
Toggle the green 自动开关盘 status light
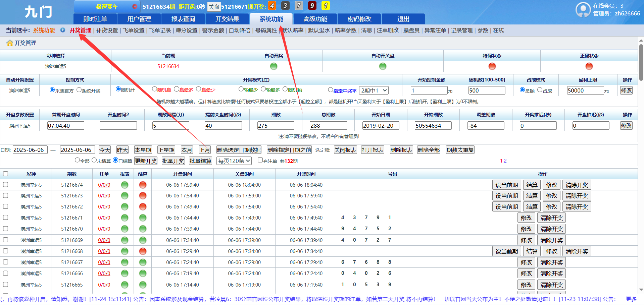pos(383,66)
